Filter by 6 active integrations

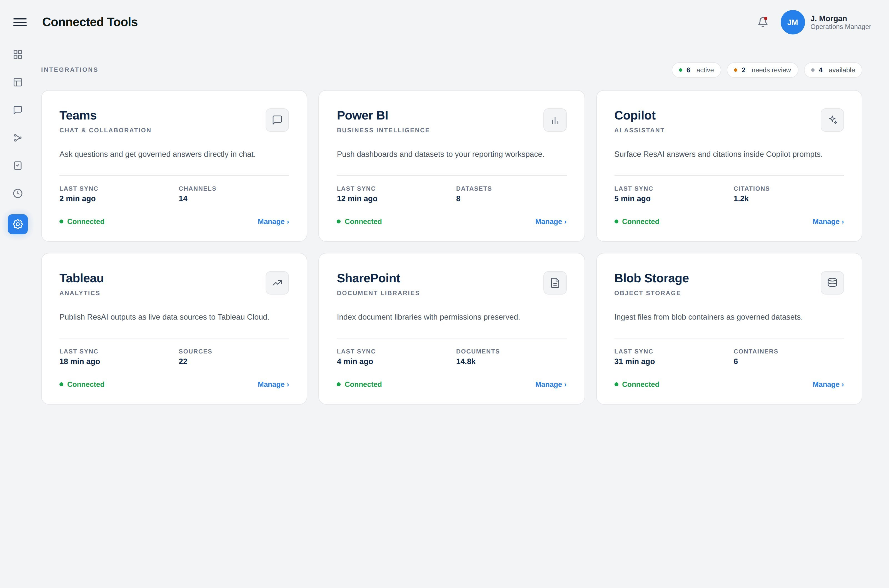tap(696, 70)
